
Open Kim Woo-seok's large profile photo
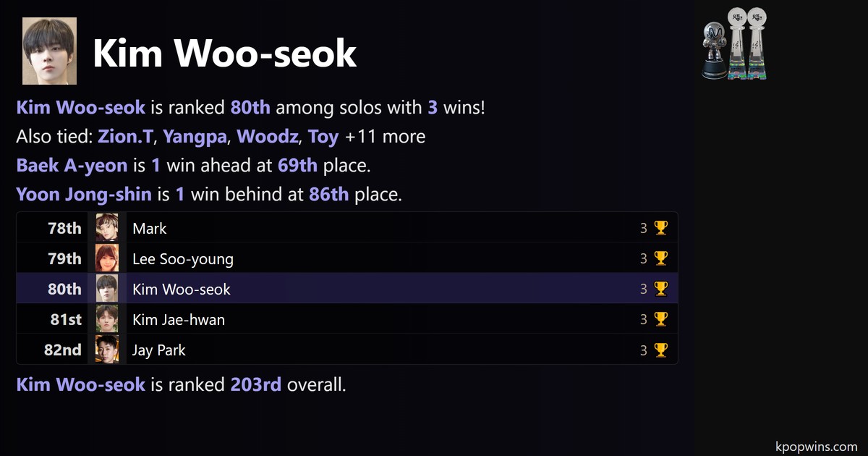pyautogui.click(x=49, y=51)
